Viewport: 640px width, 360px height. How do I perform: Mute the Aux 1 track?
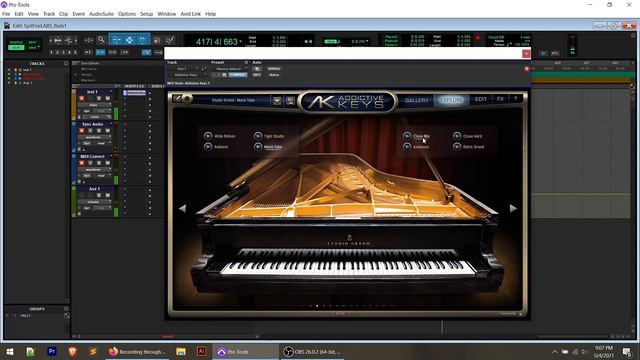coord(107,196)
